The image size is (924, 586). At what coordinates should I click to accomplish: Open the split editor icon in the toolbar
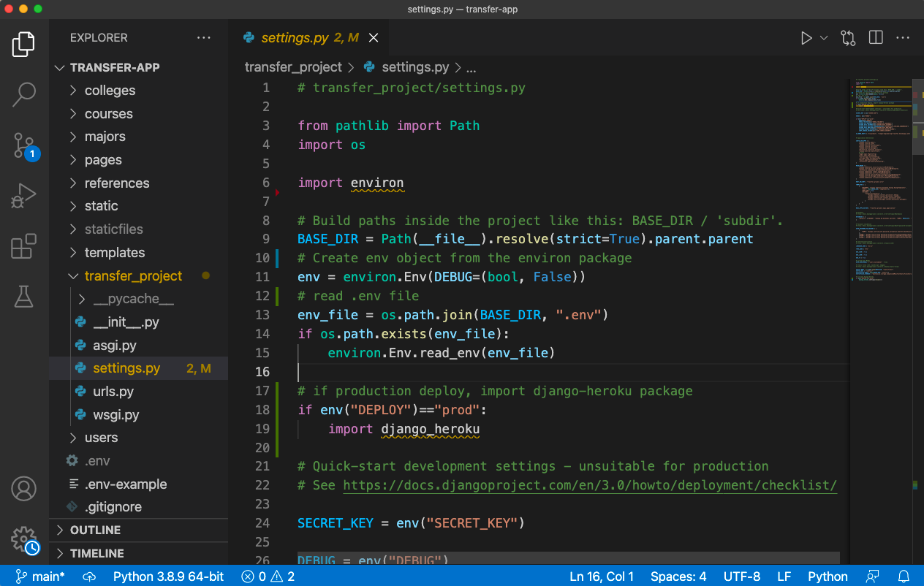tap(875, 37)
